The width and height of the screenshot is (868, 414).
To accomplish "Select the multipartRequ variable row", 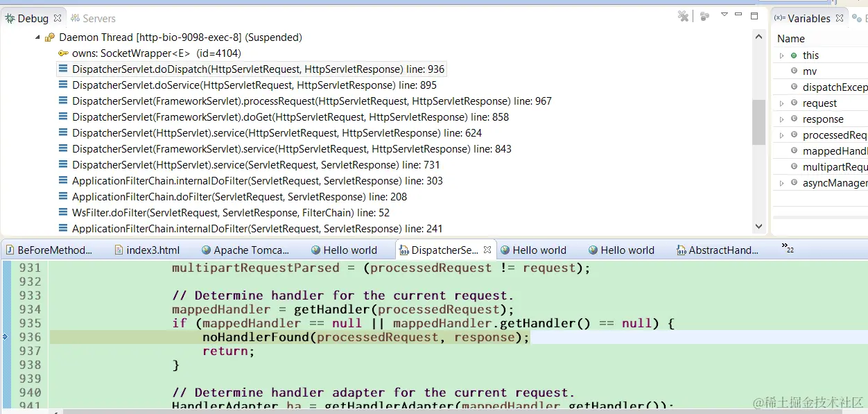I will [x=821, y=167].
